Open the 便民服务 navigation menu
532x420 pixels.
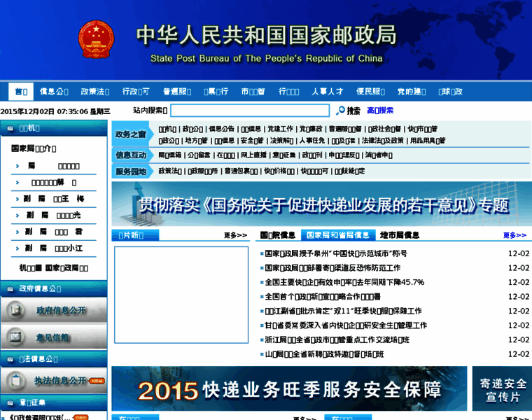click(x=370, y=92)
